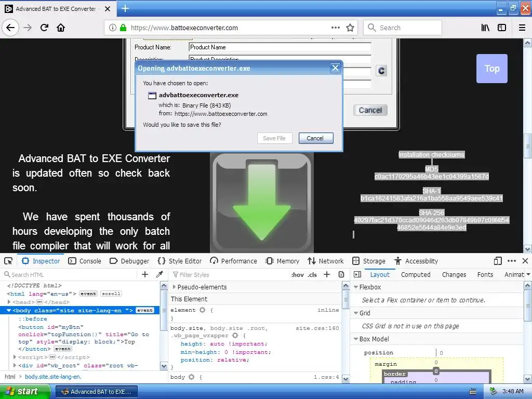Image resolution: width=532 pixels, height=399 pixels.
Task: Select the Fonts side tab
Action: pos(485,274)
